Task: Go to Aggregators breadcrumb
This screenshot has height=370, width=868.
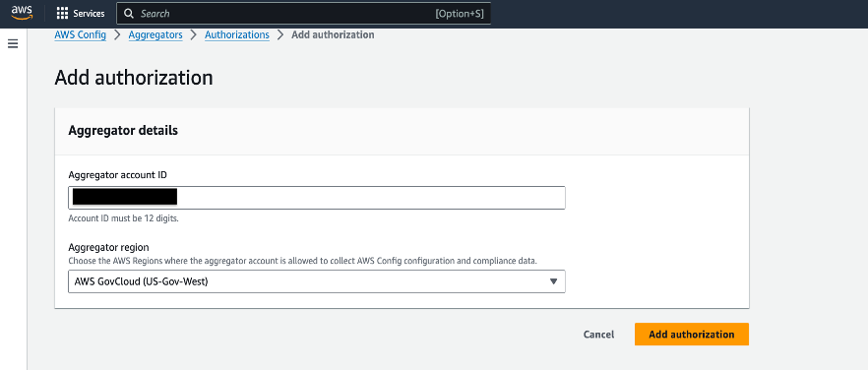Action: [155, 34]
